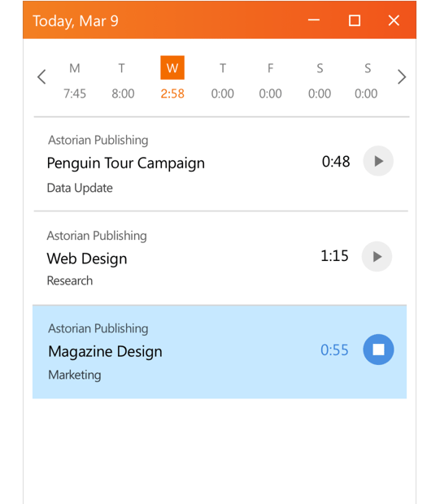Click the 0:48 duration value
Viewport: 427px width, 504px height.
pos(336,161)
